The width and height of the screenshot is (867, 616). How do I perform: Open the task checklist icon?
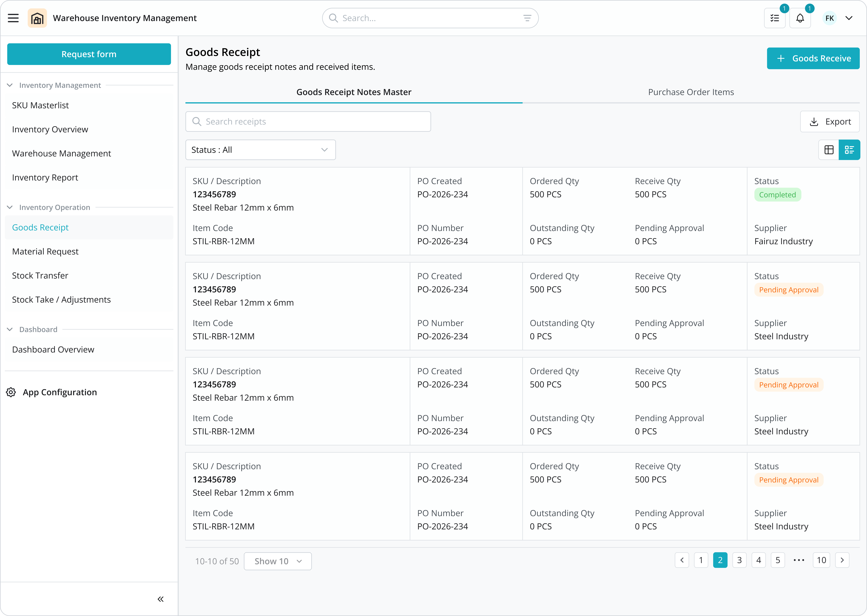(775, 18)
